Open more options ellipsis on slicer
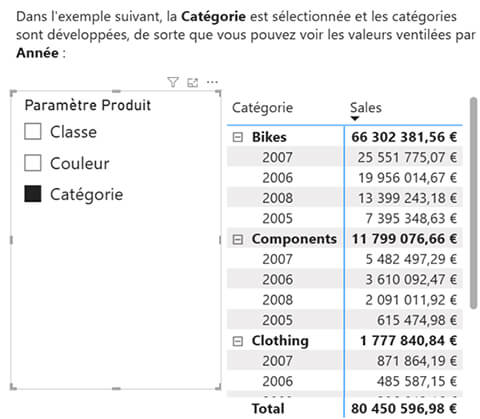 212,82
